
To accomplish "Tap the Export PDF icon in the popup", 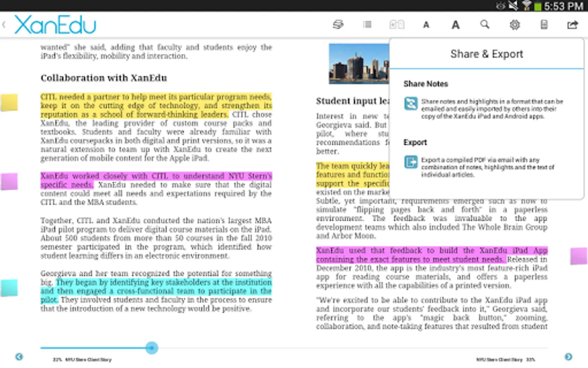I will click(411, 162).
